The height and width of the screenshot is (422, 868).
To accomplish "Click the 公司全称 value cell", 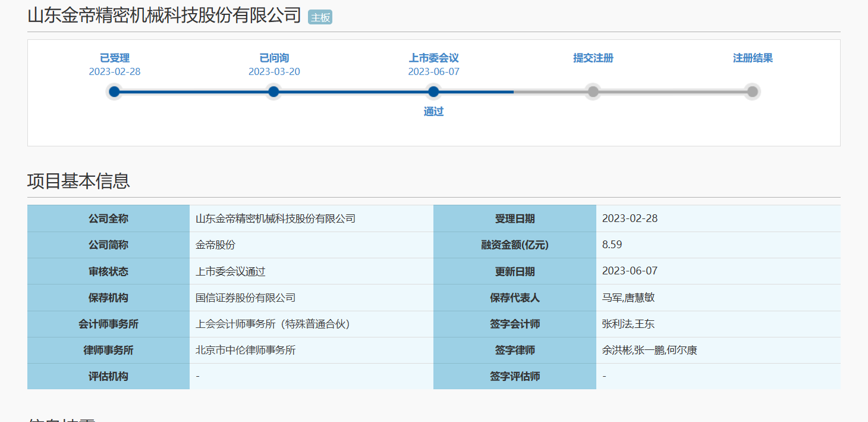I will click(x=312, y=218).
